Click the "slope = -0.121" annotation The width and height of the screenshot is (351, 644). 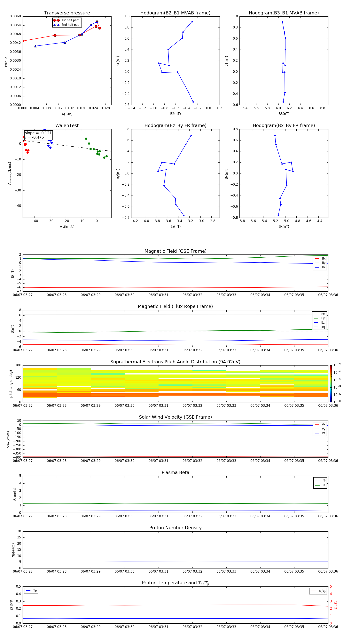(38, 133)
